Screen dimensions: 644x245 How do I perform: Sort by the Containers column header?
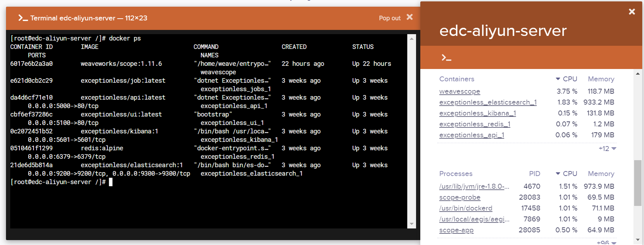coord(457,79)
